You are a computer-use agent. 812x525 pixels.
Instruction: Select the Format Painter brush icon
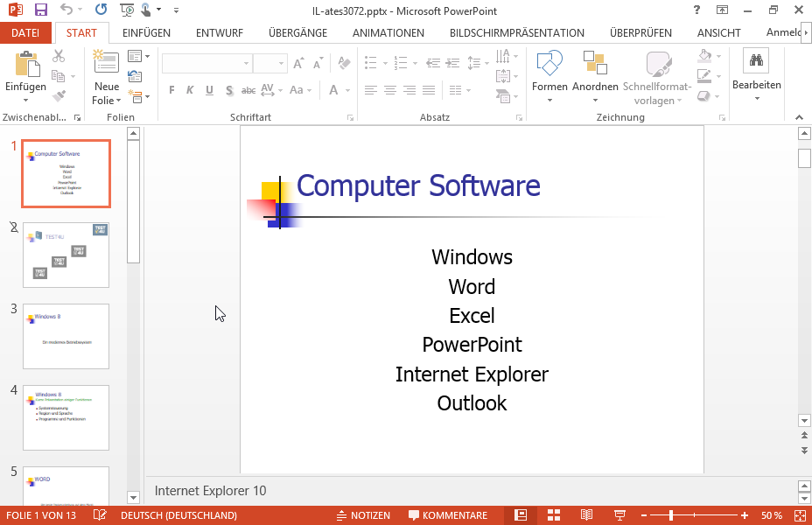(59, 96)
